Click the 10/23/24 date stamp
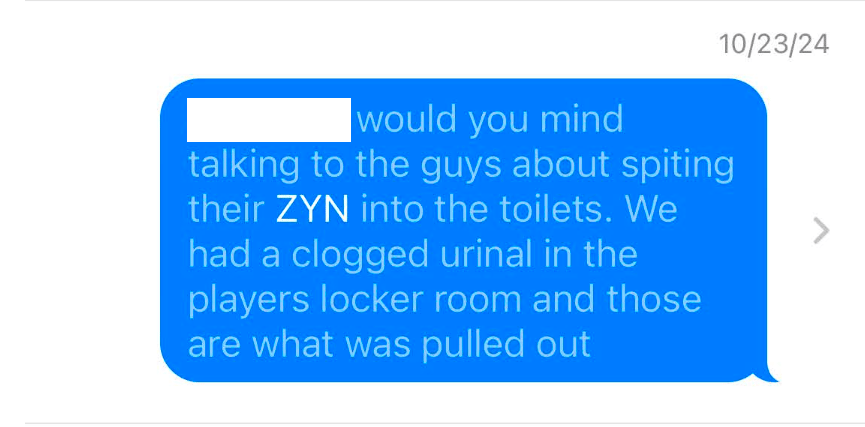This screenshot has height=427, width=865. [x=774, y=44]
